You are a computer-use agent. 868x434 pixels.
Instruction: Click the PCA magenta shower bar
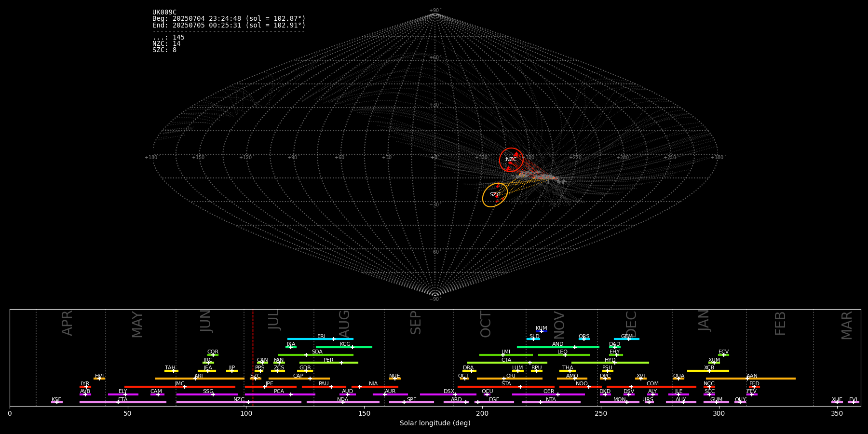click(280, 394)
